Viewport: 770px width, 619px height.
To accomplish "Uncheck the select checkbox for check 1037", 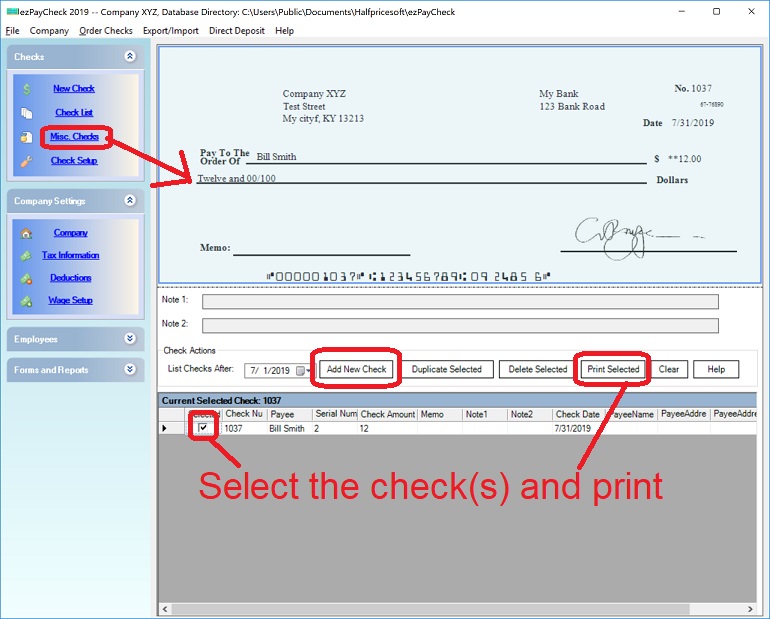I will 204,428.
